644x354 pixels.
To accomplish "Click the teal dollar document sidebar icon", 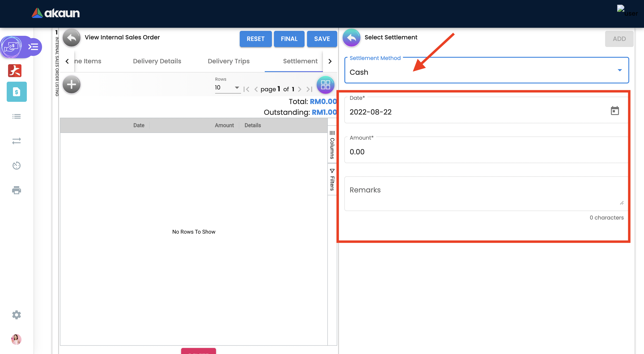I will pyautogui.click(x=17, y=92).
